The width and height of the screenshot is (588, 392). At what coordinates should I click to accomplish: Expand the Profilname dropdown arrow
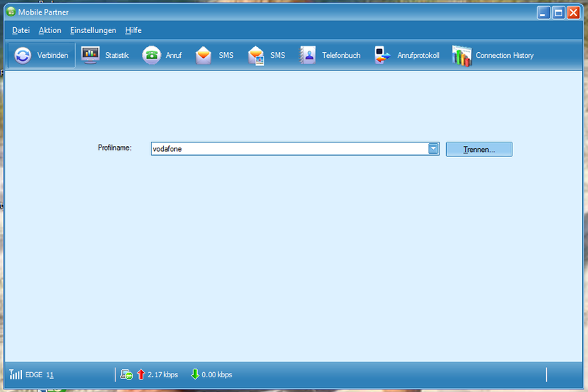point(434,149)
